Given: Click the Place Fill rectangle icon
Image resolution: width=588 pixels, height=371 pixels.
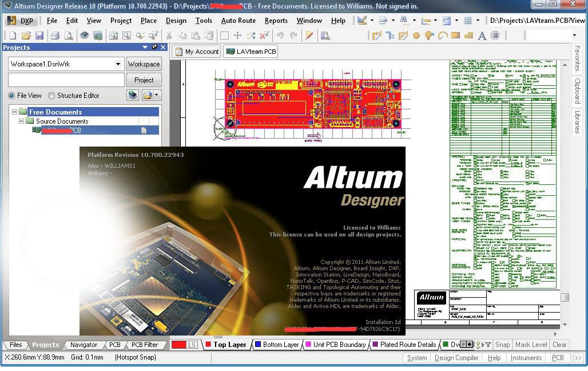Looking at the screenshot, I should point(456,35).
